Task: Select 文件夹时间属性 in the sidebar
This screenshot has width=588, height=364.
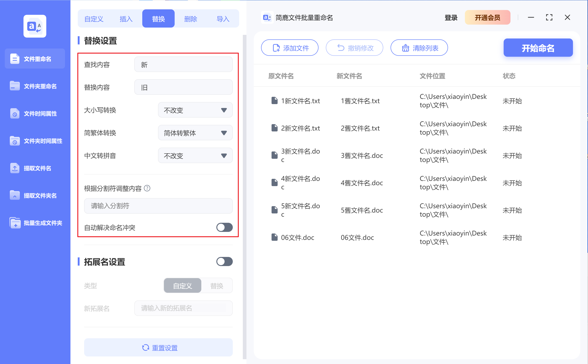Action: (35, 141)
